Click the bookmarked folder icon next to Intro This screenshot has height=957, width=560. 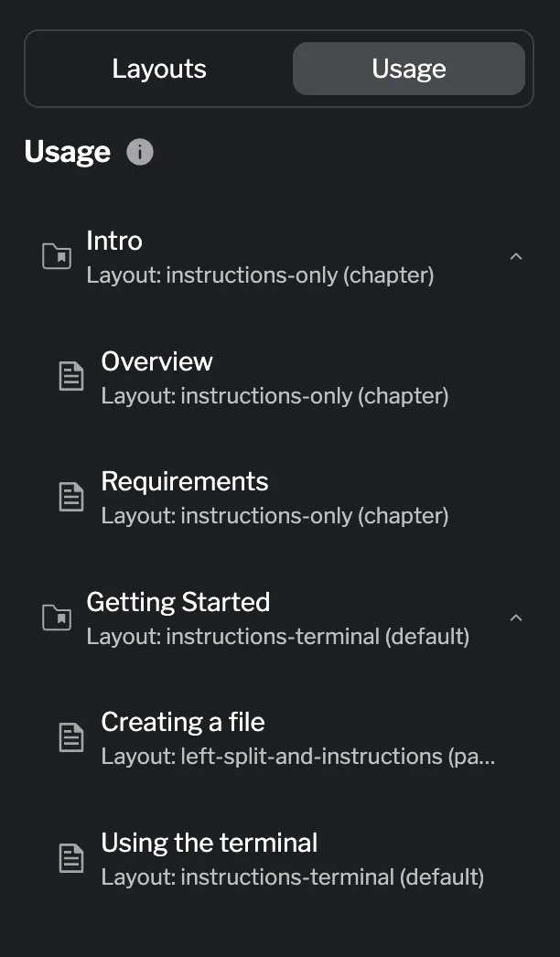57,254
